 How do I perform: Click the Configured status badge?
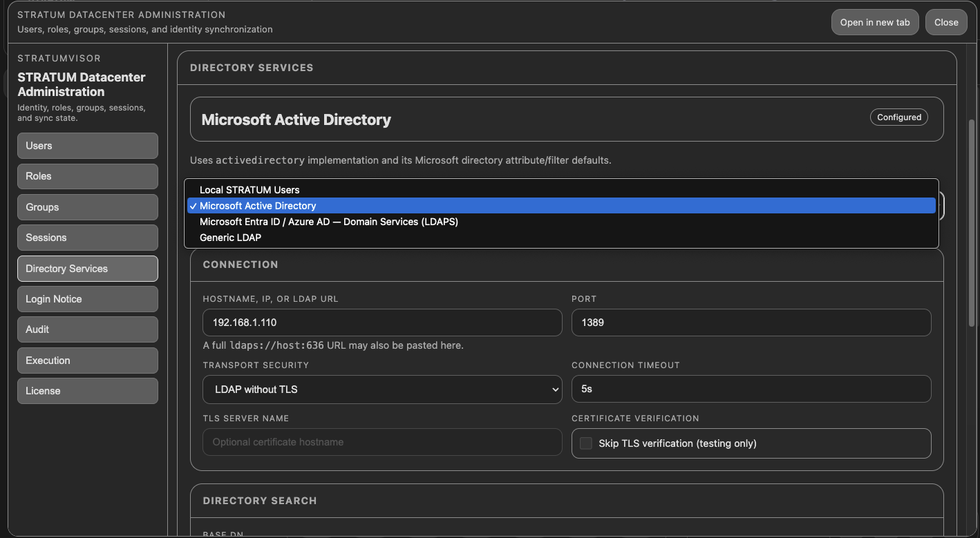point(899,117)
